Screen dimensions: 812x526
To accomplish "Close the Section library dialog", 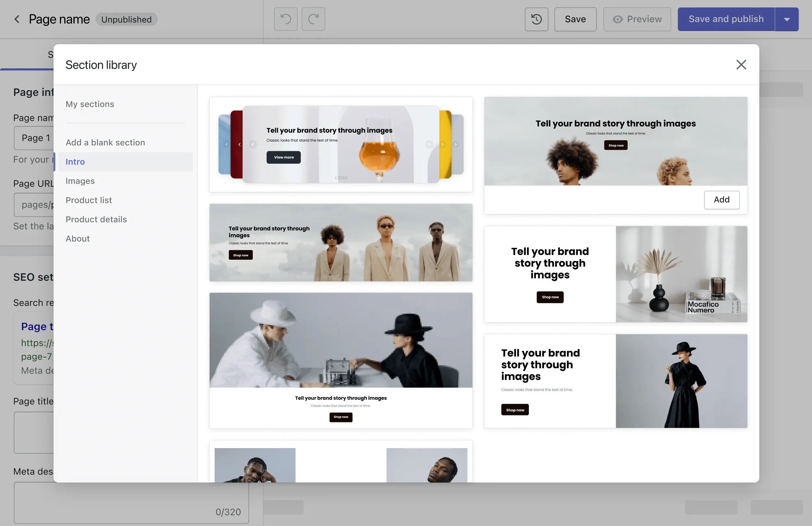I will click(741, 65).
